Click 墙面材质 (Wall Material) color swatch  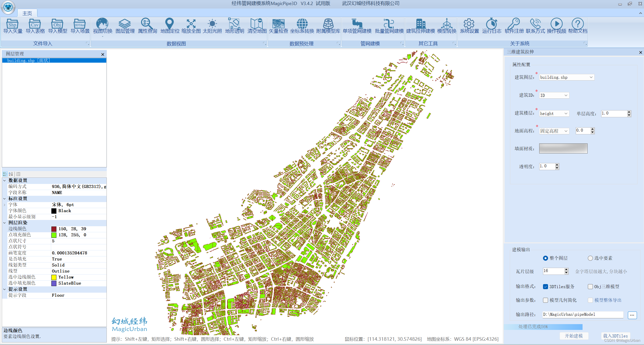tap(563, 148)
